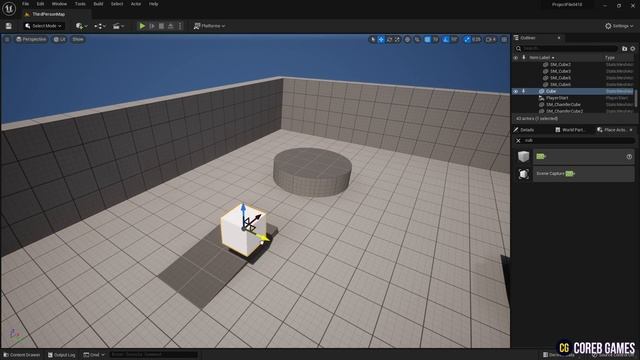Viewport: 640px width, 360px height.
Task: Save the current level with the disk icon
Action: click(9, 26)
